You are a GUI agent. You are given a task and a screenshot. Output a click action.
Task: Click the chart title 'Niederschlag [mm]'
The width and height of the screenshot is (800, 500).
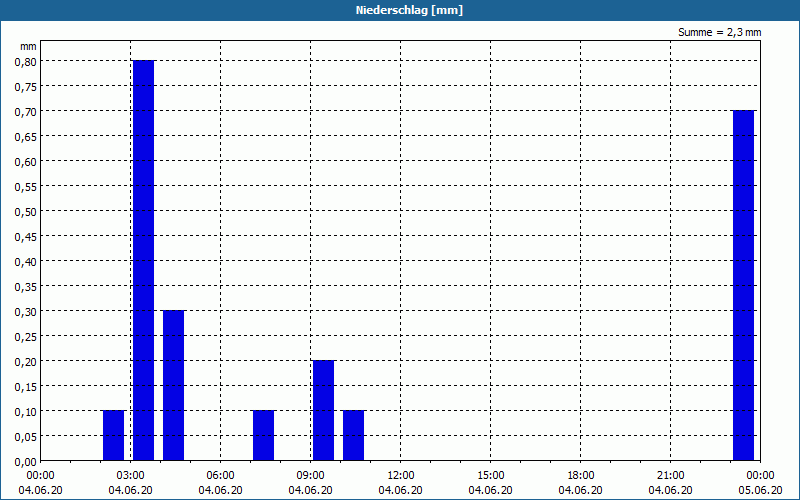click(x=409, y=10)
